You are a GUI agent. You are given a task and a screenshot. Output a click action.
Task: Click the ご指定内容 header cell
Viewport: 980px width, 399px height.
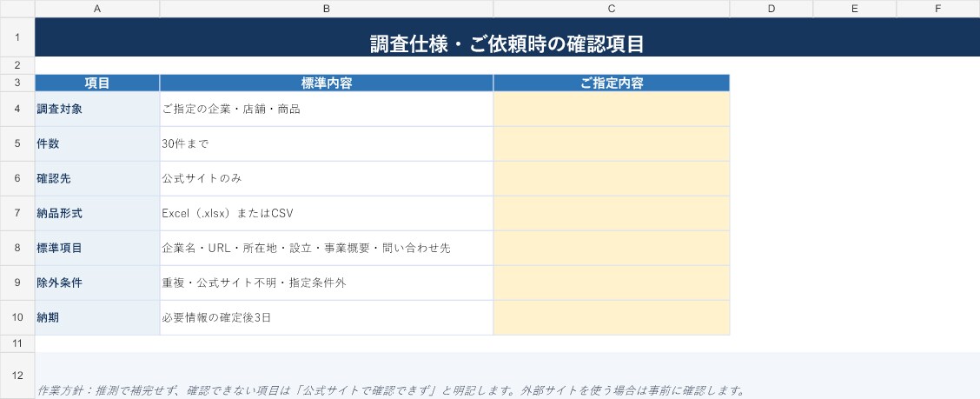click(612, 83)
